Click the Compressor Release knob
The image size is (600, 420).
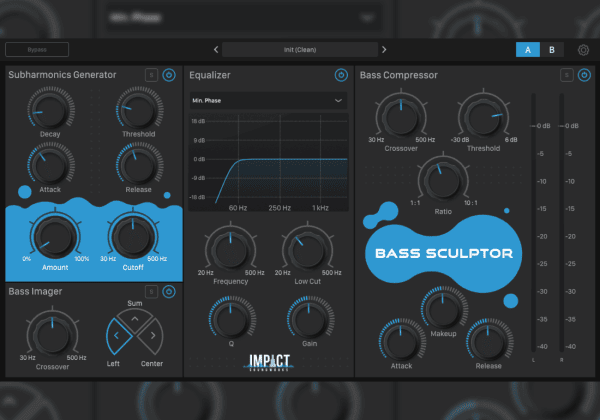coord(489,340)
